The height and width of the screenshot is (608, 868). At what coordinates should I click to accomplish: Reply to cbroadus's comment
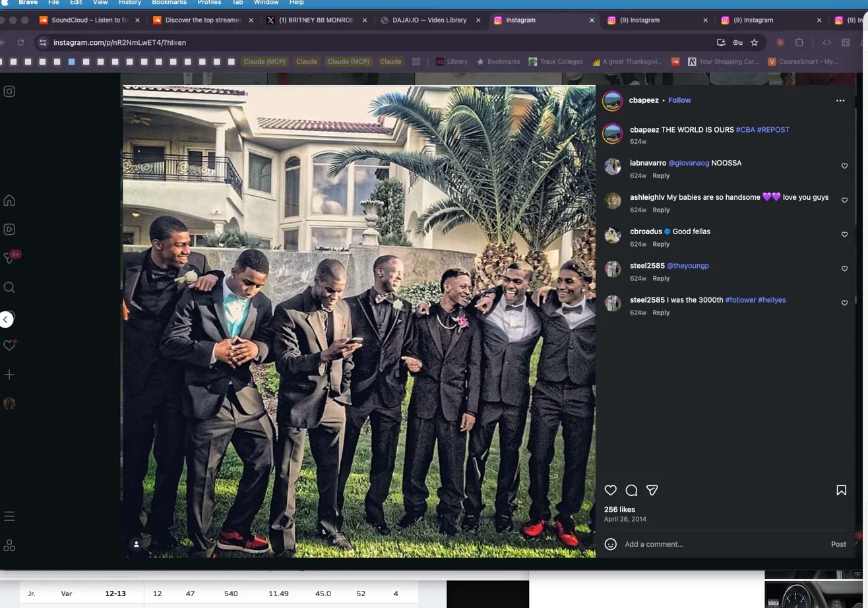pos(660,244)
